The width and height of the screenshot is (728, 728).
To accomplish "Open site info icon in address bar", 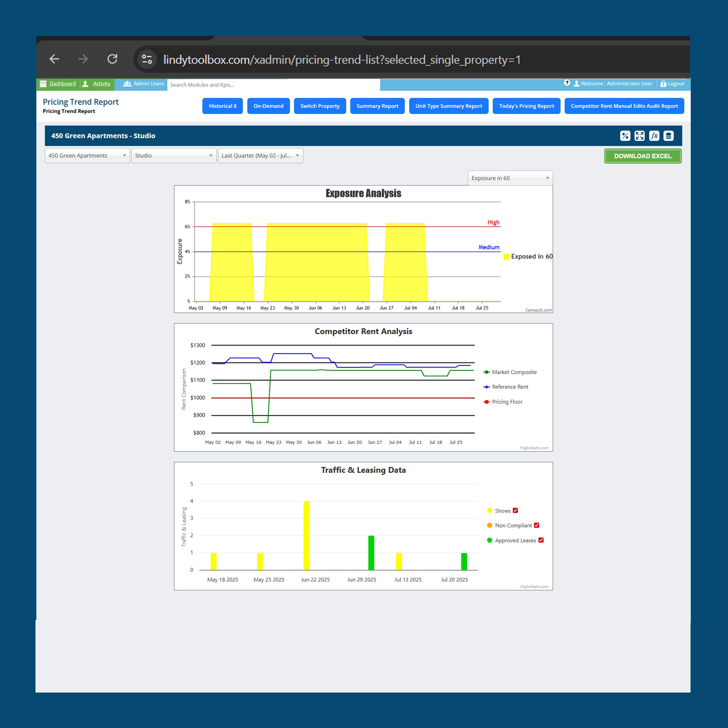I will (x=147, y=59).
